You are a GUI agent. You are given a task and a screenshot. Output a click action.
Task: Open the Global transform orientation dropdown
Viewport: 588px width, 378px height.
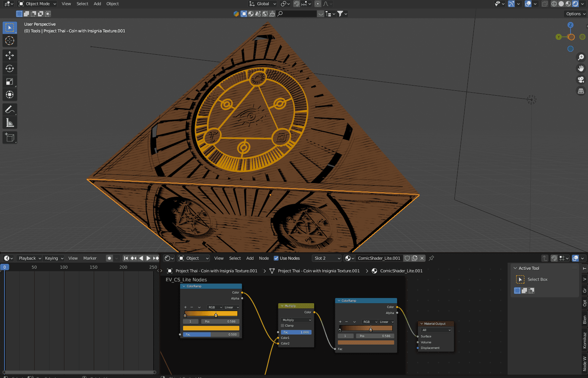[263, 4]
